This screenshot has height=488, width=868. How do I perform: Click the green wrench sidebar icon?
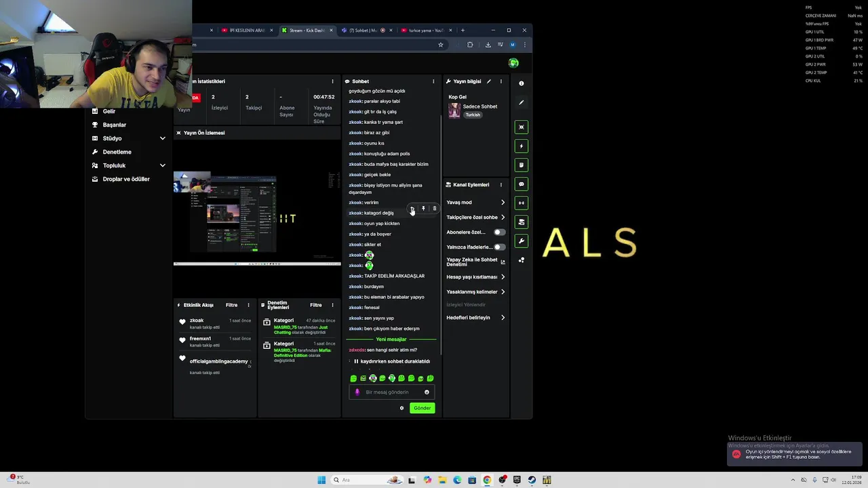[521, 241]
